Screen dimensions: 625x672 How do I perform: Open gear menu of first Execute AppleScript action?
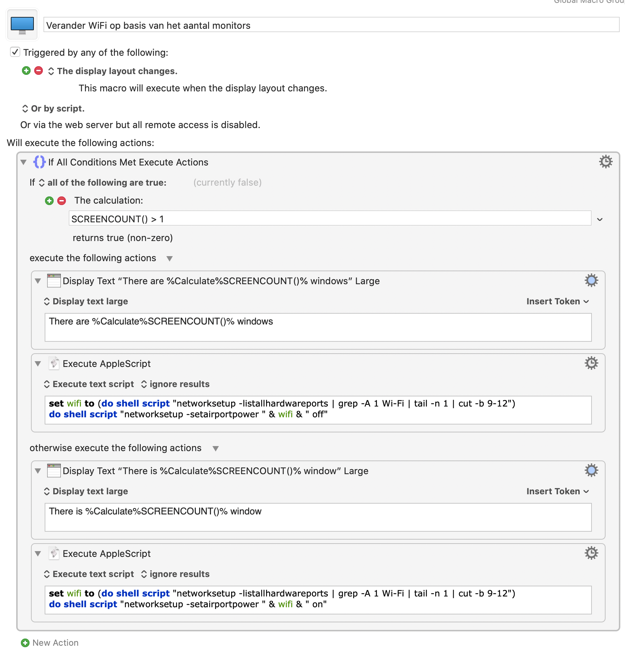click(591, 363)
